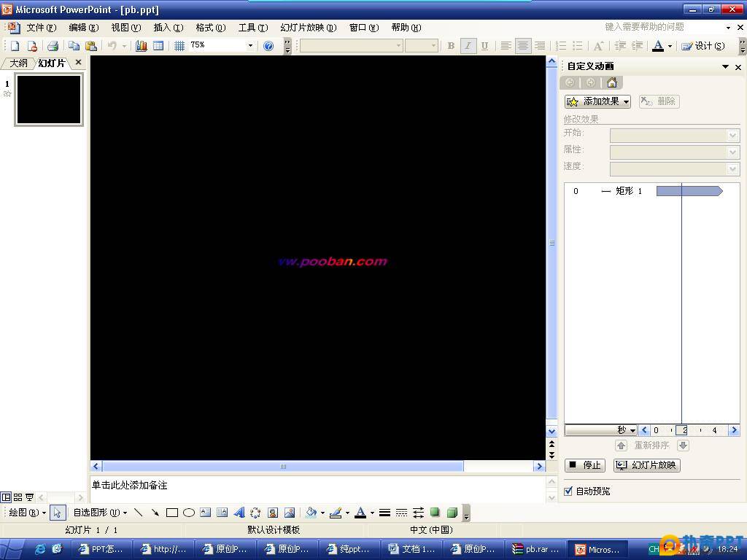This screenshot has width=747, height=560.
Task: Select the Arrow drawing tool
Action: click(155, 513)
